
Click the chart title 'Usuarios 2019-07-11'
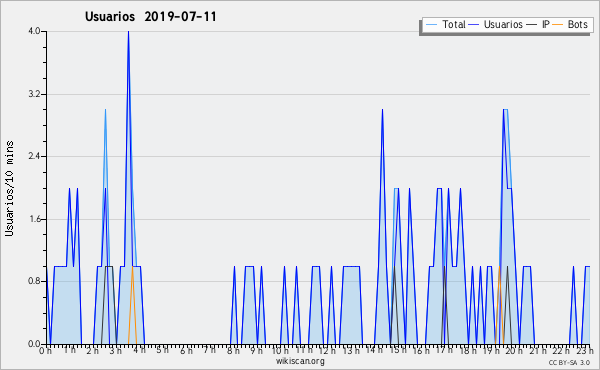150,16
